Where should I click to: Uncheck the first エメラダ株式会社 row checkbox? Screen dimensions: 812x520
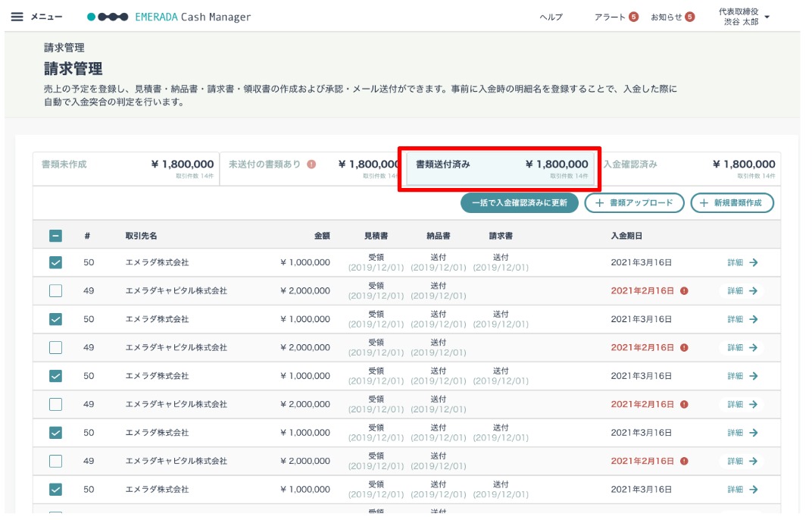click(x=55, y=262)
